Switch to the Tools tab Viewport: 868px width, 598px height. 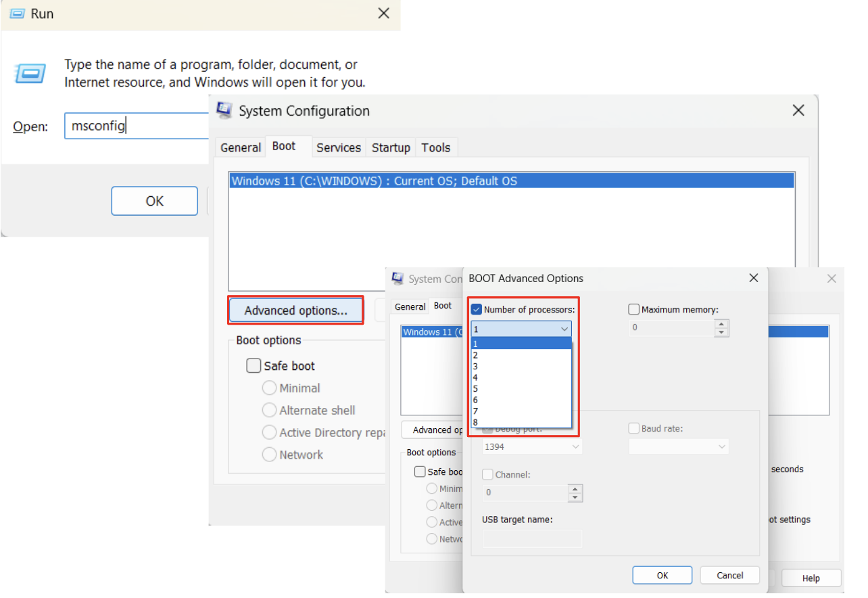[x=436, y=147]
